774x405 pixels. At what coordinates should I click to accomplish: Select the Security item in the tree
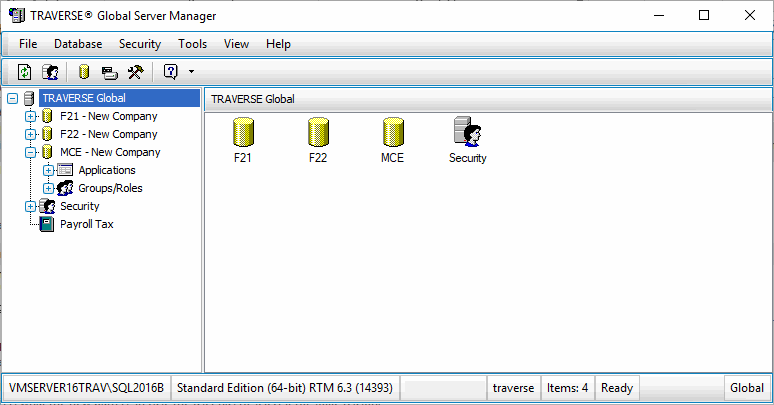click(x=79, y=206)
